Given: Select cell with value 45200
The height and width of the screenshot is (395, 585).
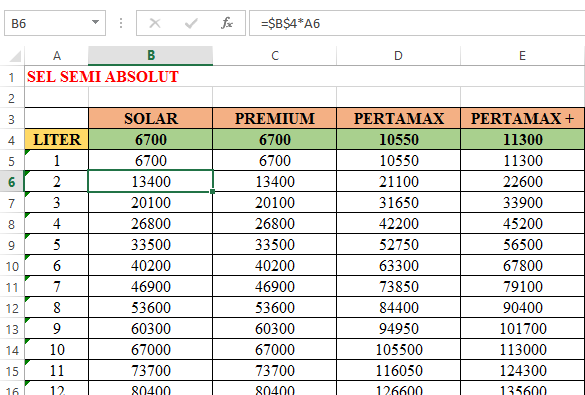Looking at the screenshot, I should [522, 223].
